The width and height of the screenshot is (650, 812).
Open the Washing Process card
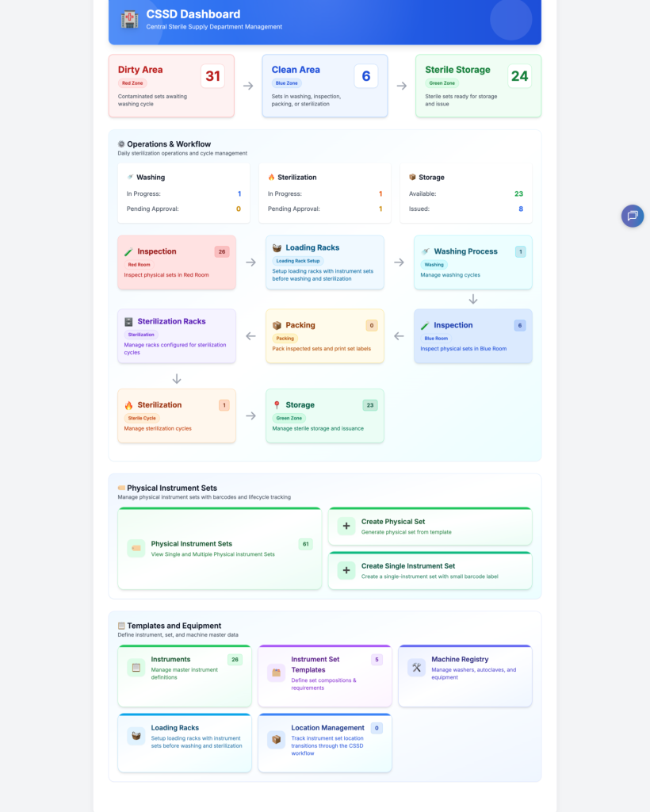[473, 262]
